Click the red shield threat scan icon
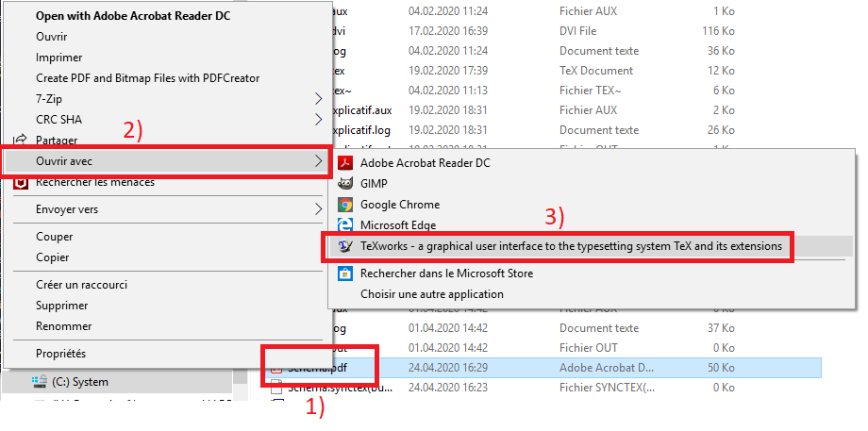 (x=21, y=183)
